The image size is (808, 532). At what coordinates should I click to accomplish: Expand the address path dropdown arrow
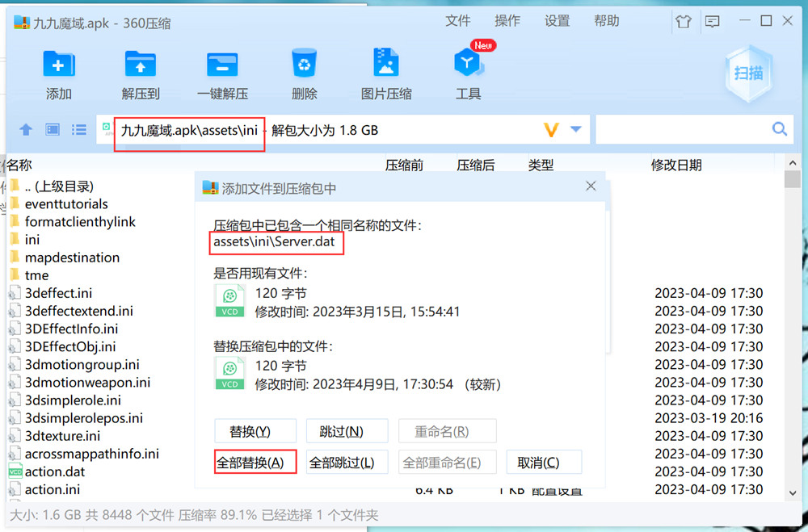[x=575, y=130]
